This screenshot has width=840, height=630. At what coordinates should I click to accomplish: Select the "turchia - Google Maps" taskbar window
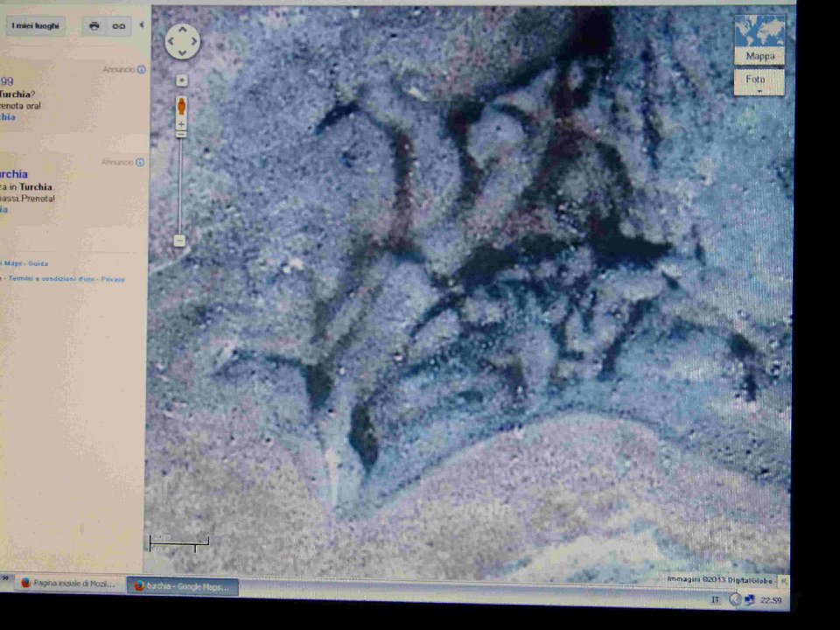(x=182, y=586)
